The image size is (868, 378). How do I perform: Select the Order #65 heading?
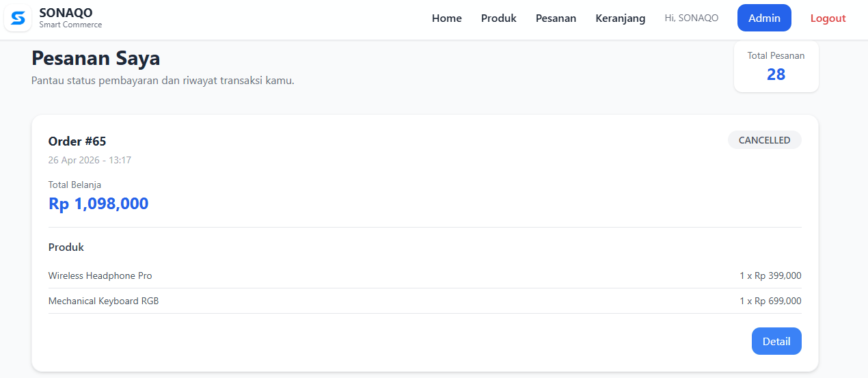pos(77,141)
